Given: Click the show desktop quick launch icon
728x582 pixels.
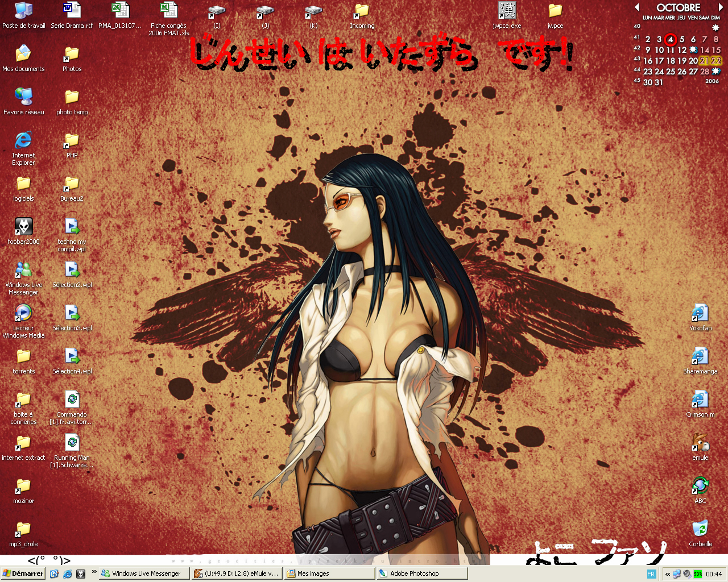Looking at the screenshot, I should [x=55, y=574].
